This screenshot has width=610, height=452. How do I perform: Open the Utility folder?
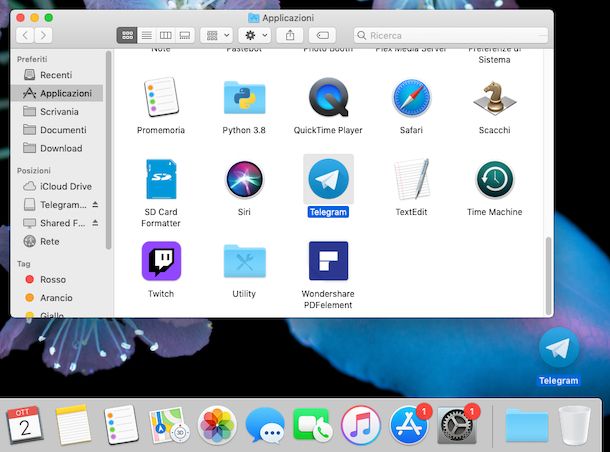pyautogui.click(x=244, y=261)
